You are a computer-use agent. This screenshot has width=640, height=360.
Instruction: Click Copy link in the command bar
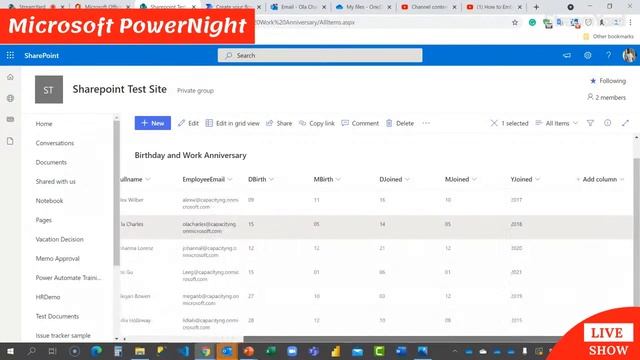317,123
